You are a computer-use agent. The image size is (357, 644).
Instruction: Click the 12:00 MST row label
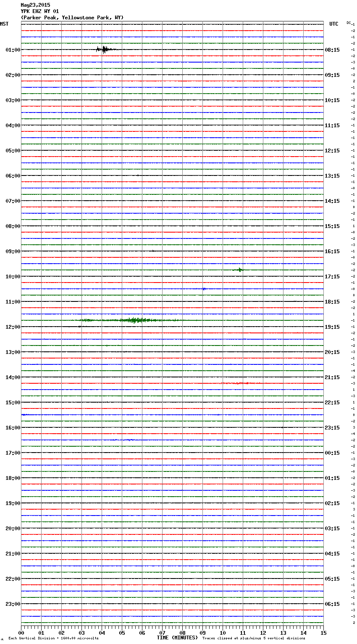tap(13, 327)
